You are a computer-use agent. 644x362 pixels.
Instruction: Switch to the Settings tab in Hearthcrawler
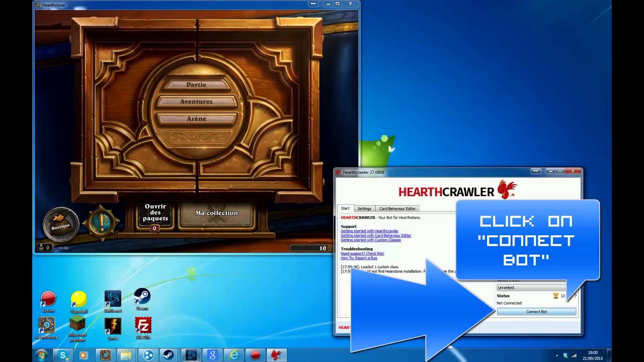tap(364, 208)
